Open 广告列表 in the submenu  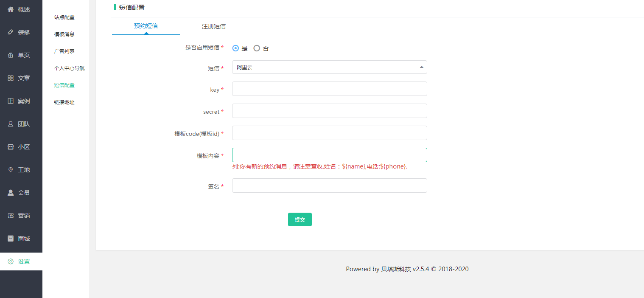point(64,51)
